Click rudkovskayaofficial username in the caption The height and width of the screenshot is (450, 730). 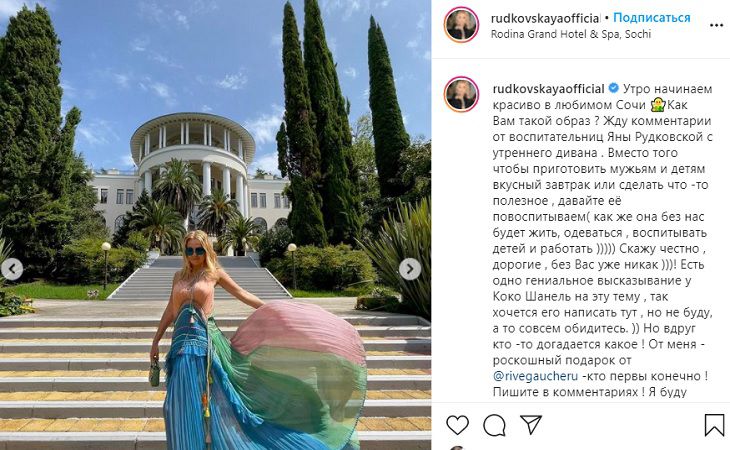(548, 88)
